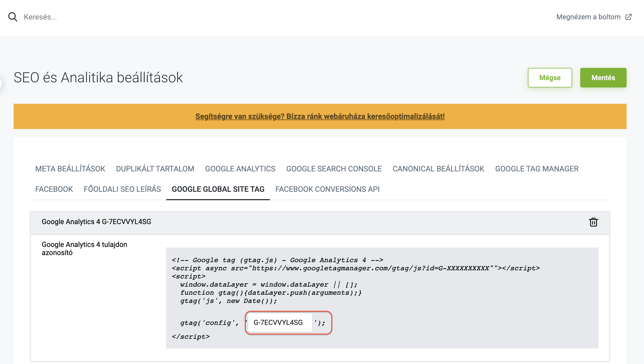Click the G-7ECVVYL4SG measurement ID field
This screenshot has height=364, width=644.
click(280, 322)
